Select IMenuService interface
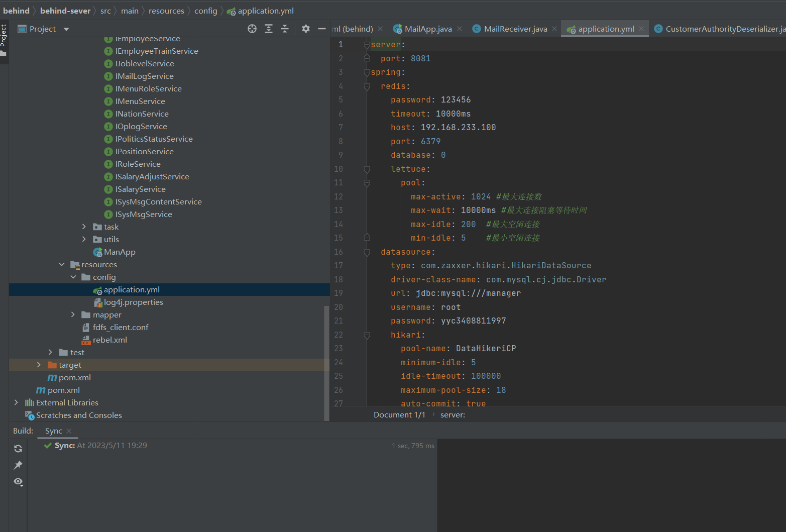This screenshot has height=532, width=786. (135, 101)
